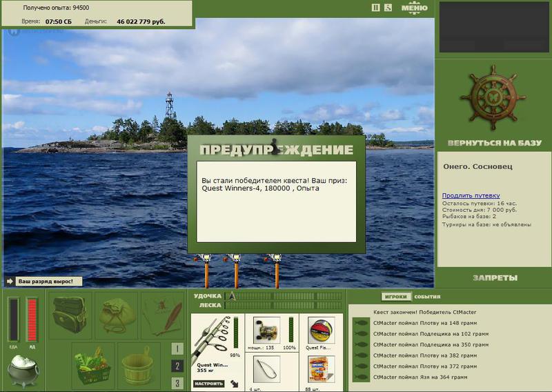Click the red ЯД level bar
The height and width of the screenshot is (392, 552).
click(32, 320)
